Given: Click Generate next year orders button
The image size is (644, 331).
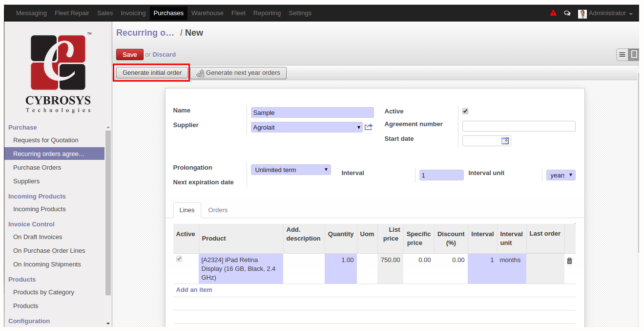Looking at the screenshot, I should 238,73.
